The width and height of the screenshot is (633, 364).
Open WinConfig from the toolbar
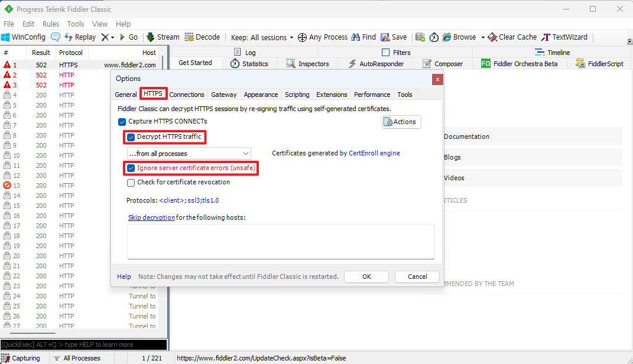pyautogui.click(x=24, y=37)
